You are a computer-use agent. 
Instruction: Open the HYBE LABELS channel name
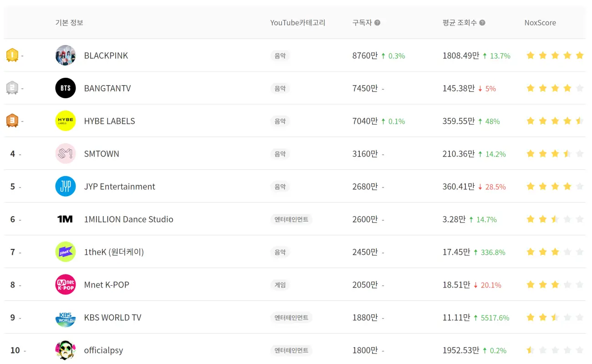(x=110, y=121)
